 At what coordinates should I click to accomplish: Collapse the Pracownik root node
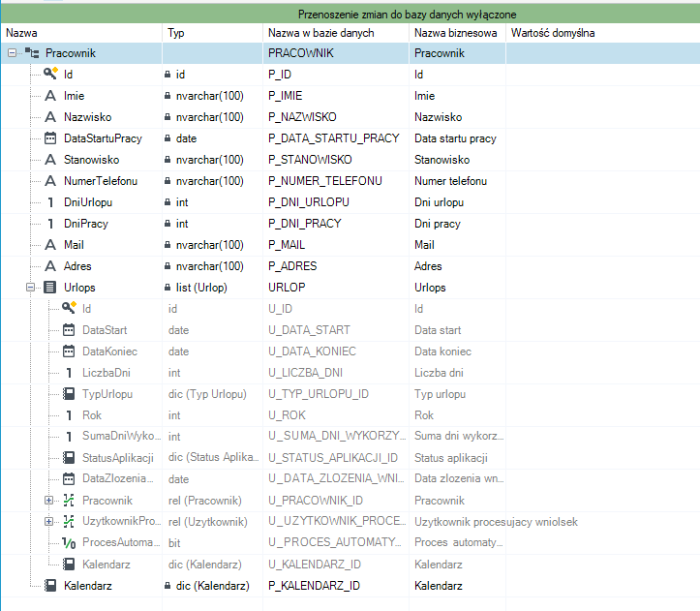(12, 53)
